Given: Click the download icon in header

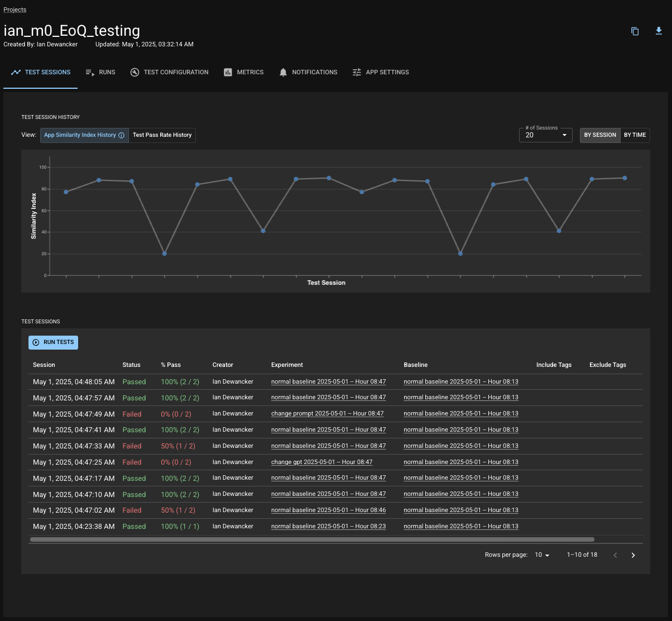Looking at the screenshot, I should (x=659, y=31).
